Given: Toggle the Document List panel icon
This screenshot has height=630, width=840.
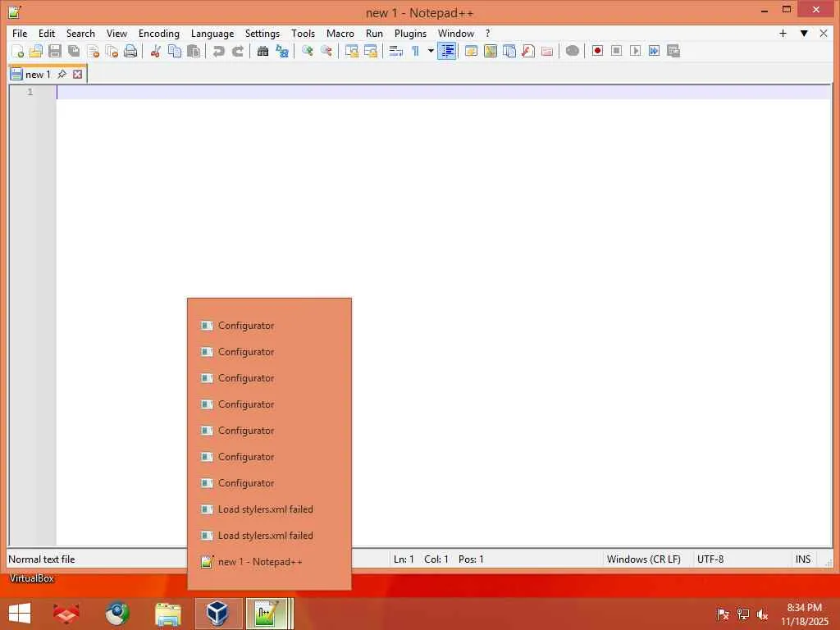Looking at the screenshot, I should pos(509,51).
